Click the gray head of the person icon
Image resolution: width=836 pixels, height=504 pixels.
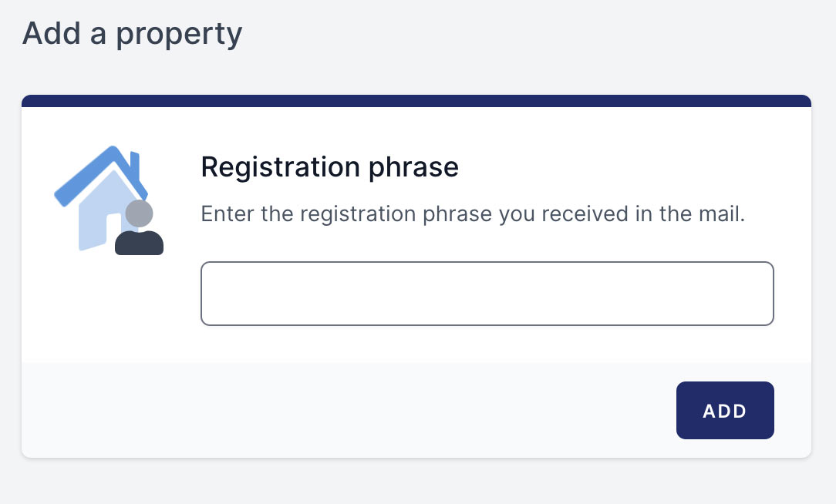click(139, 213)
